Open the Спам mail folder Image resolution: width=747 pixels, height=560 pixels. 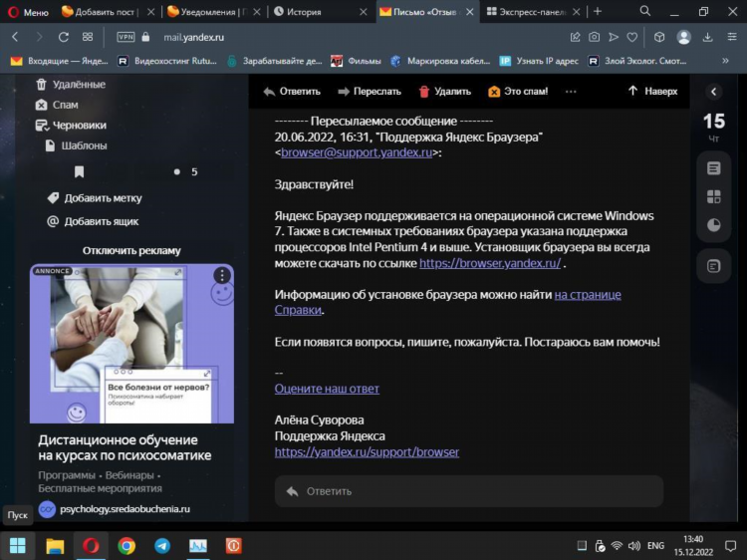click(x=57, y=105)
